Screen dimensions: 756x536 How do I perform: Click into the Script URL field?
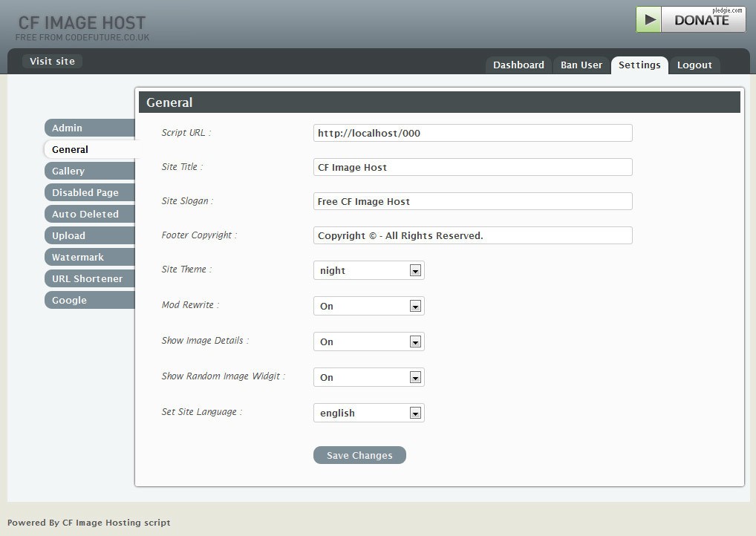pos(472,134)
